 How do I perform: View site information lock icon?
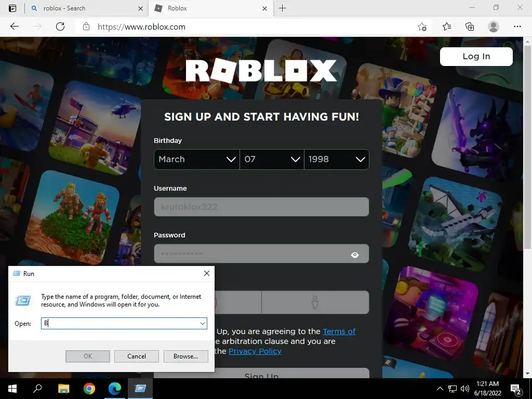point(86,27)
